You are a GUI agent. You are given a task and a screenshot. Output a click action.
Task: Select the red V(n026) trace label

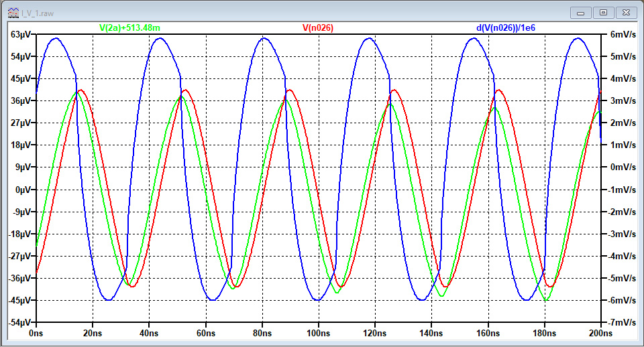coord(318,28)
